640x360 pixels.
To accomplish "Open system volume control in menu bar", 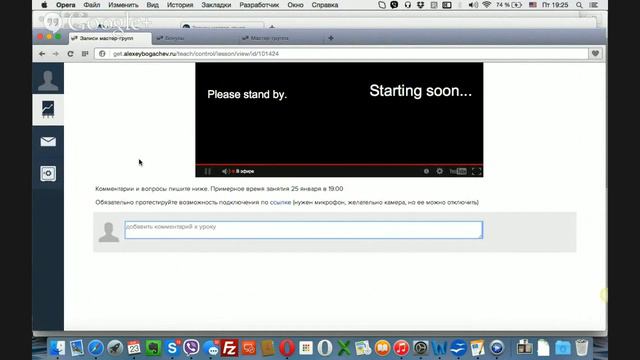I will click(x=473, y=5).
